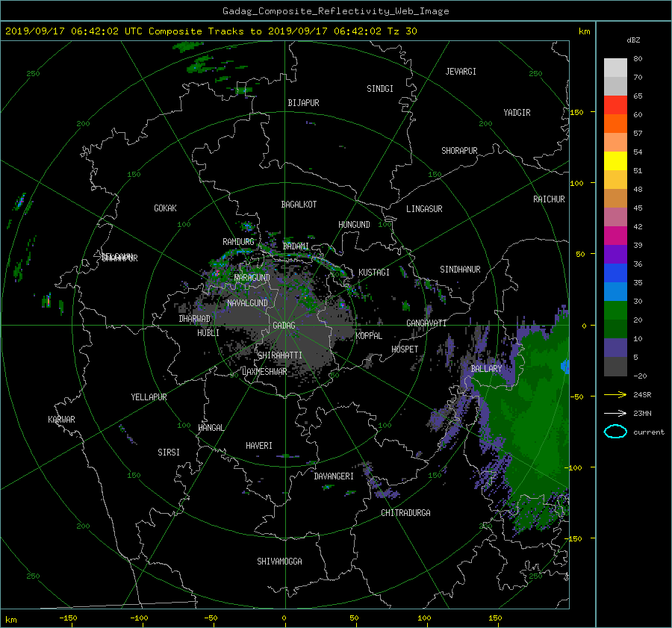Click the HUNGUND city label

coord(354,225)
